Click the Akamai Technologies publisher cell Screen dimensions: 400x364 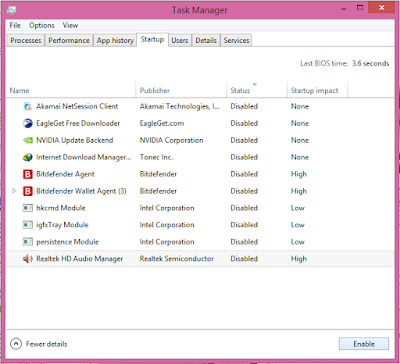tap(180, 106)
